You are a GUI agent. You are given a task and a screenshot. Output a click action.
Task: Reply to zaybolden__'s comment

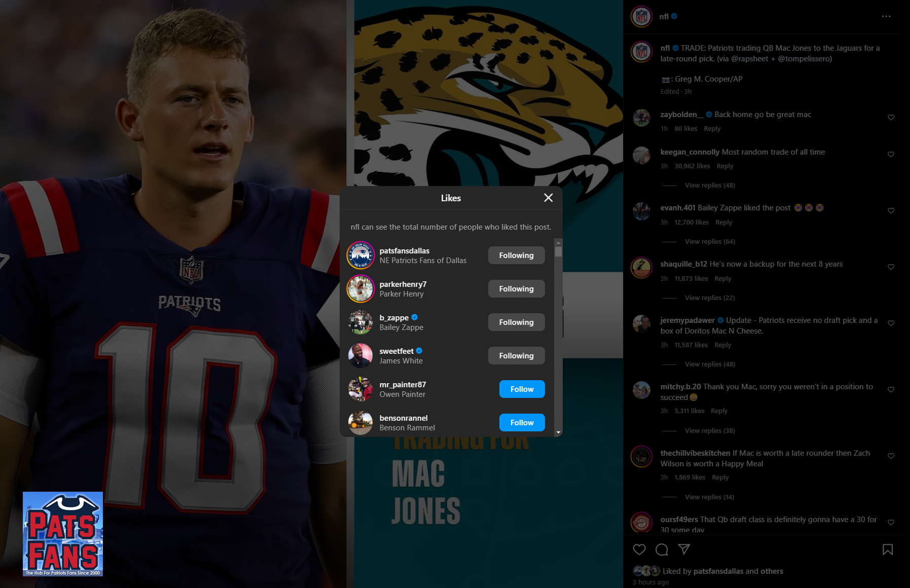[712, 128]
